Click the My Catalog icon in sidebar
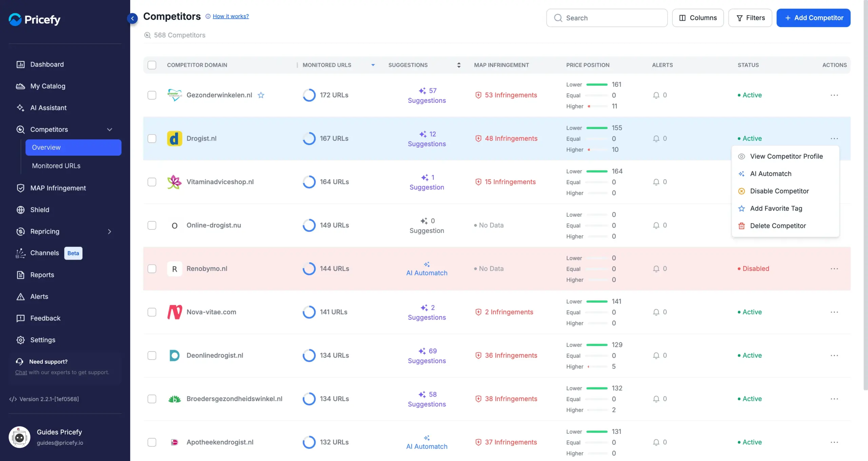This screenshot has height=461, width=868. [20, 86]
